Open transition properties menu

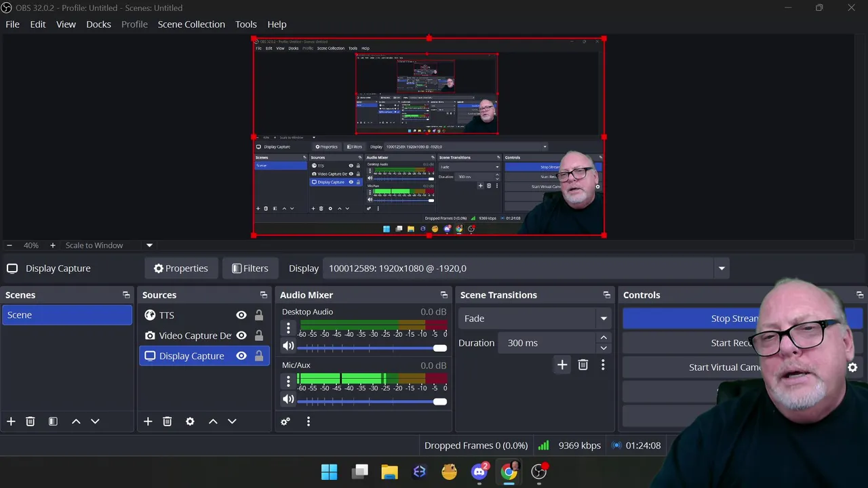click(x=603, y=365)
